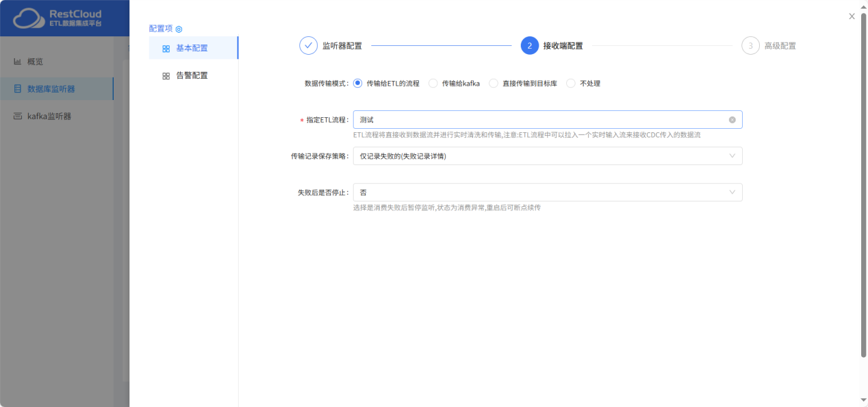Click the ETL流程 help text below the field
Screen dimensions: 868x407
point(527,135)
